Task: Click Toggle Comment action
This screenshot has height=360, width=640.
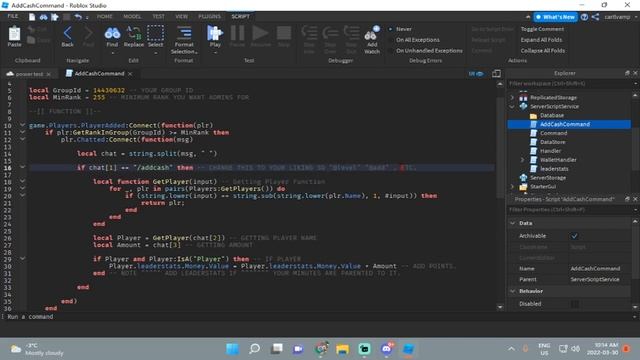Action: coord(542,29)
